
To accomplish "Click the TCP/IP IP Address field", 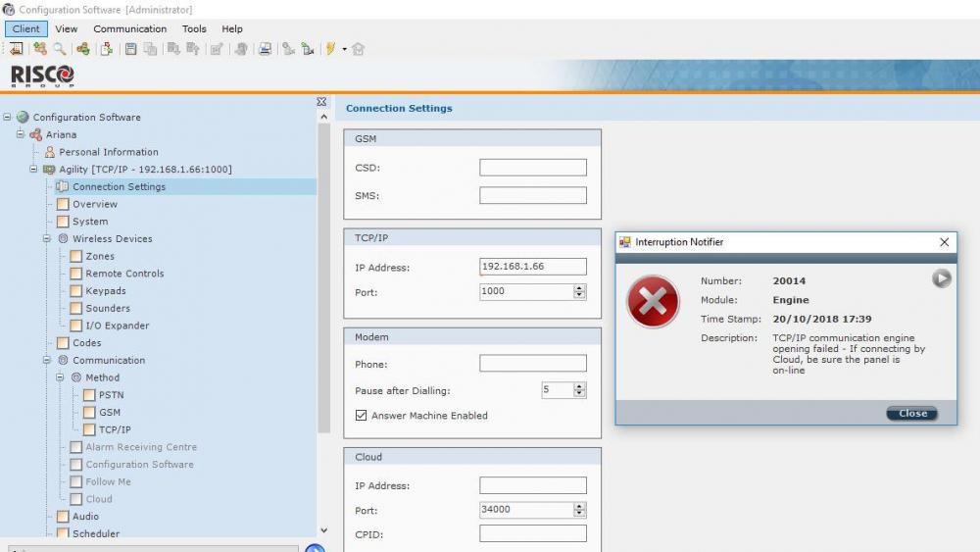I will (532, 267).
